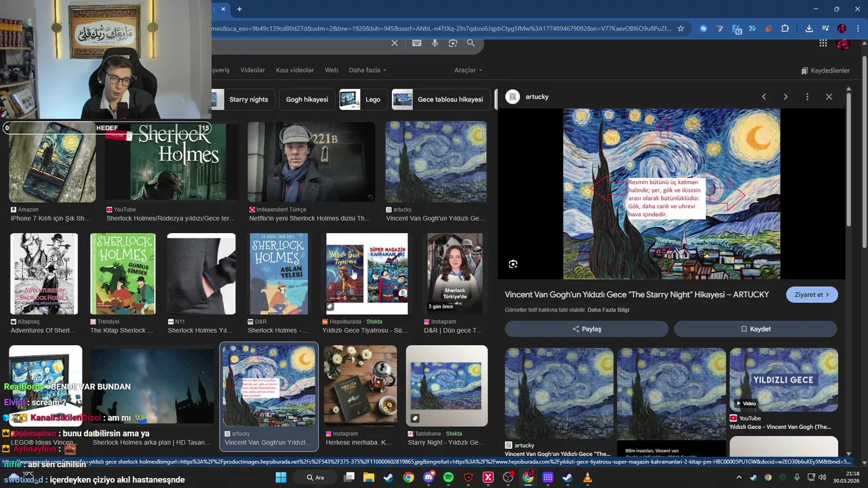Click the Ziyaret et button
The height and width of the screenshot is (488, 868).
[x=812, y=295]
